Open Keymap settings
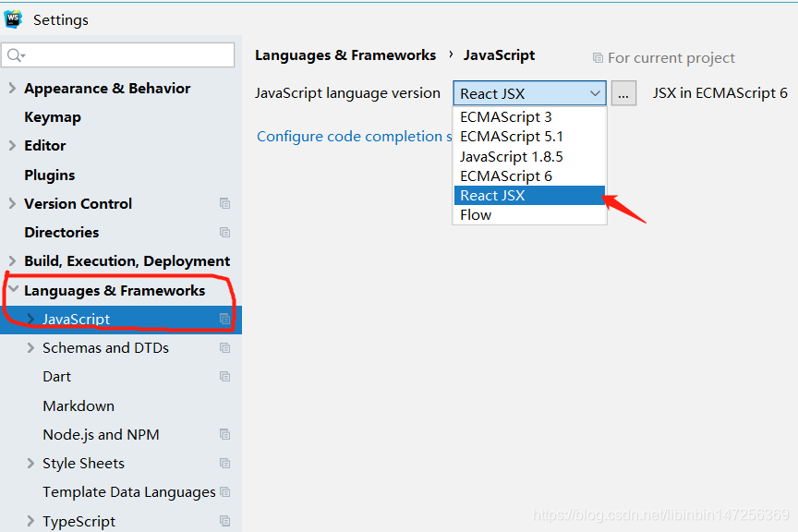 (53, 117)
